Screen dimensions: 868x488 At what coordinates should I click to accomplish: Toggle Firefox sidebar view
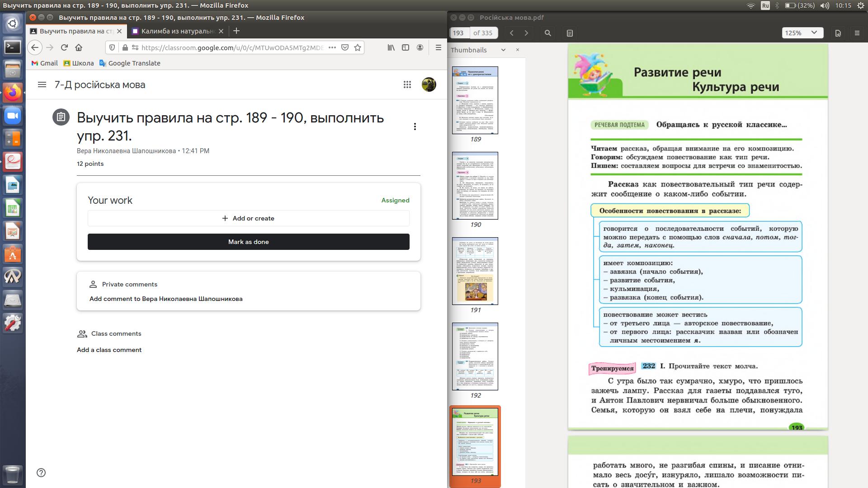[x=406, y=47]
